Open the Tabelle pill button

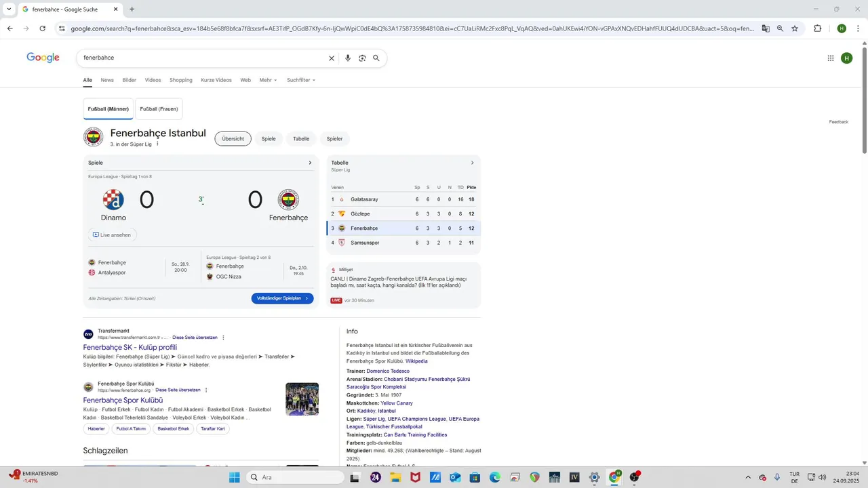301,139
